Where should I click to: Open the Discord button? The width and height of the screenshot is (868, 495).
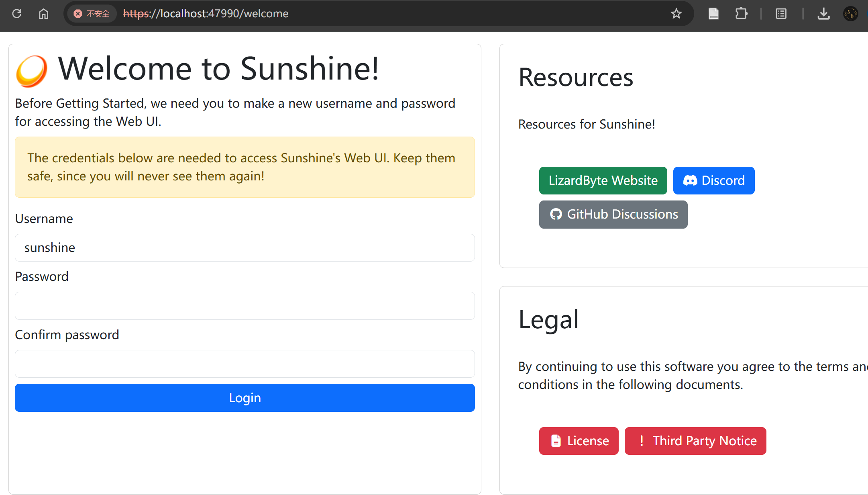point(713,180)
